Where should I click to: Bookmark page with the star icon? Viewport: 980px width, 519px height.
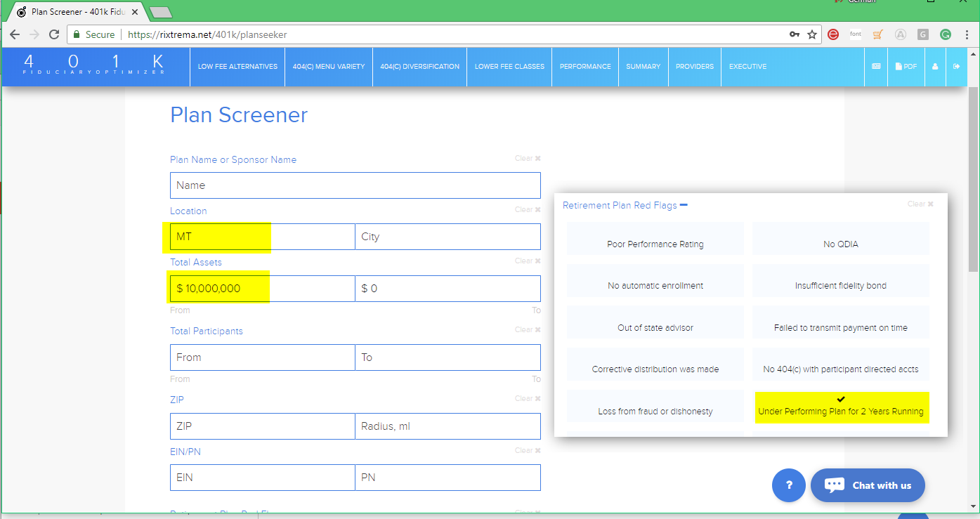point(812,34)
